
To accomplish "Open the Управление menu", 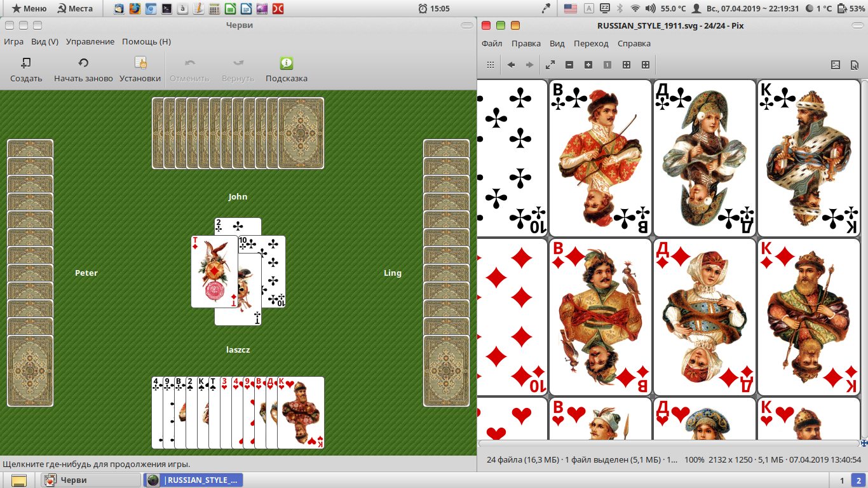I will 90,41.
